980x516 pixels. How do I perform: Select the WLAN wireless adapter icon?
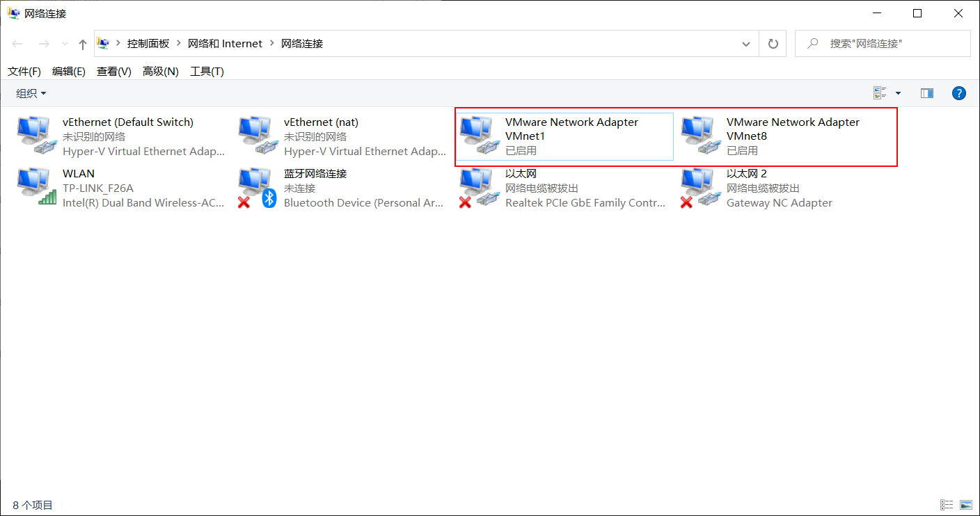[35, 187]
